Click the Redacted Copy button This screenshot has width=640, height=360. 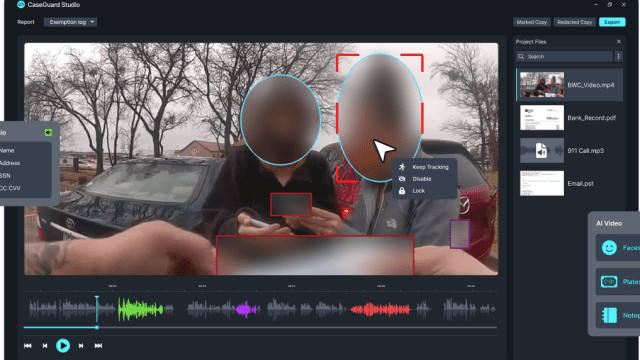point(574,22)
